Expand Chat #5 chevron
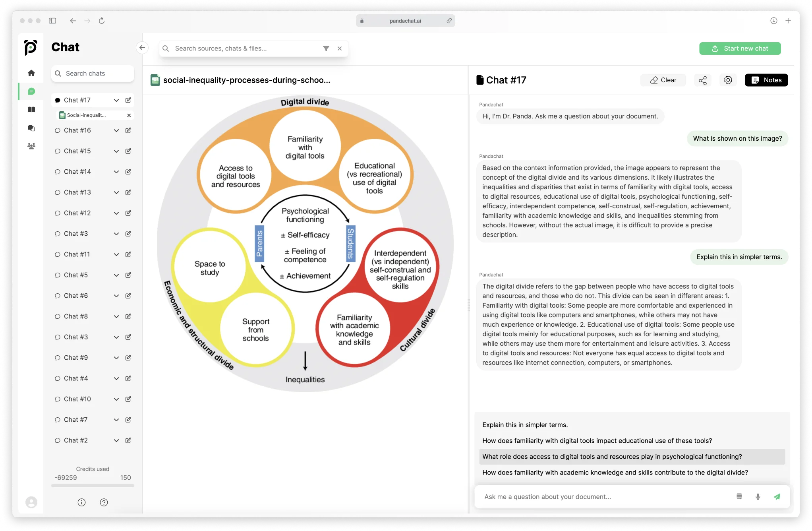The height and width of the screenshot is (531, 812). (116, 275)
